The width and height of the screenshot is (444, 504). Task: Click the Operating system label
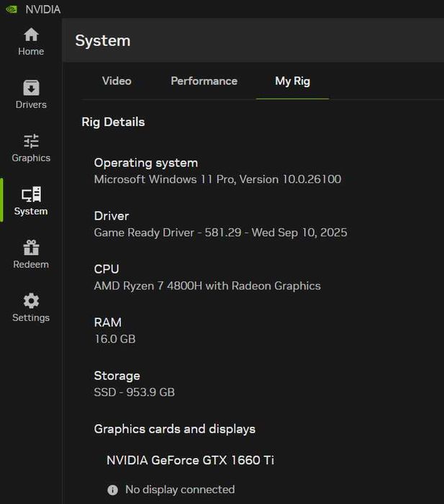tap(146, 163)
